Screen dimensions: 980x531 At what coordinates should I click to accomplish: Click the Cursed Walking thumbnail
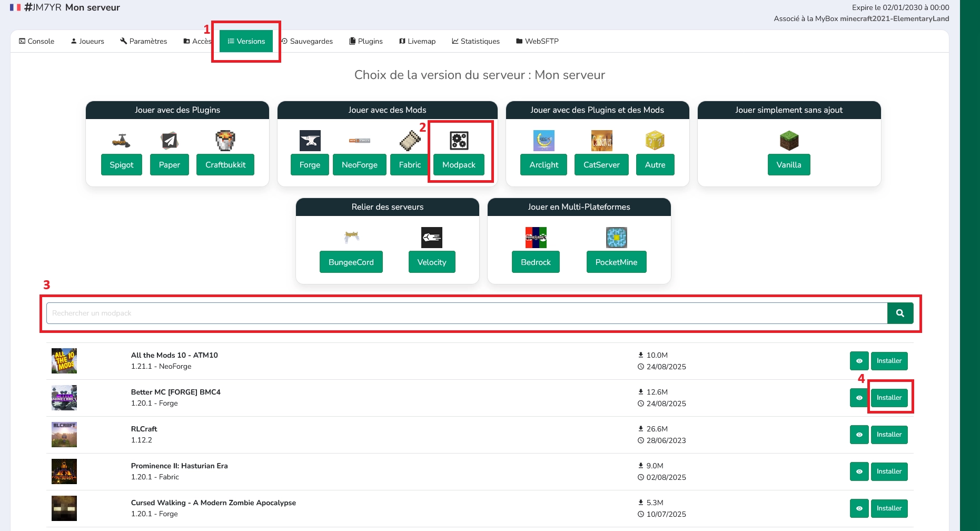pos(64,508)
